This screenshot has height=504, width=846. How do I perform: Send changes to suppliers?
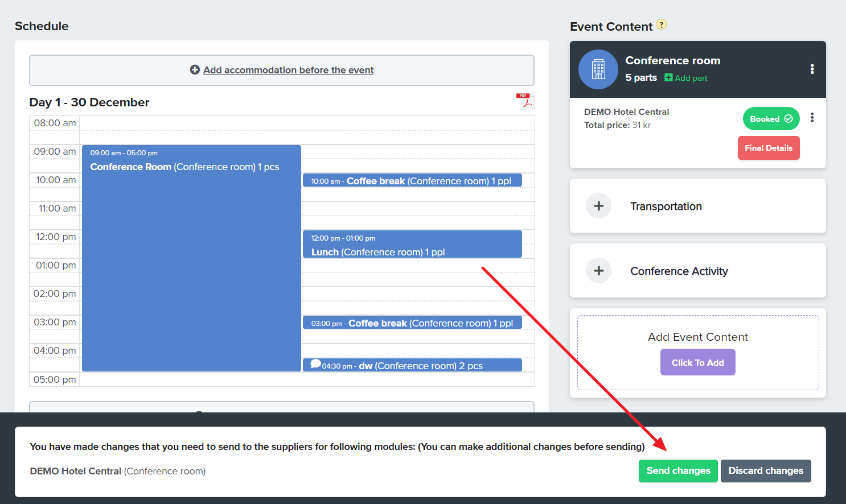[x=678, y=471]
